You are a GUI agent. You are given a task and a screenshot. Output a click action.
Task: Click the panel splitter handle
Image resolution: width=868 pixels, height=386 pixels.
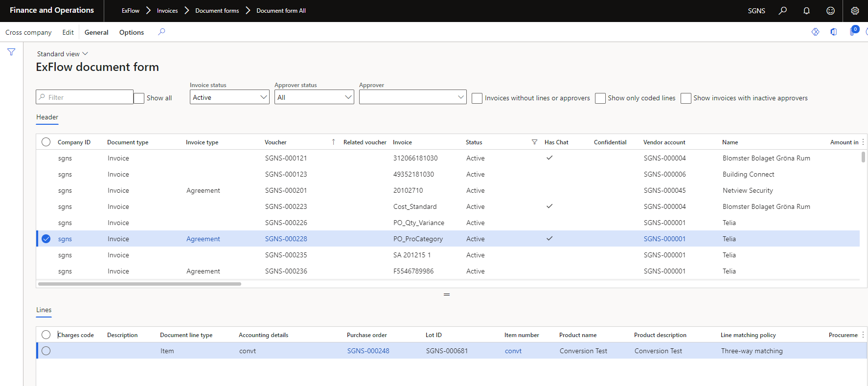pyautogui.click(x=447, y=295)
